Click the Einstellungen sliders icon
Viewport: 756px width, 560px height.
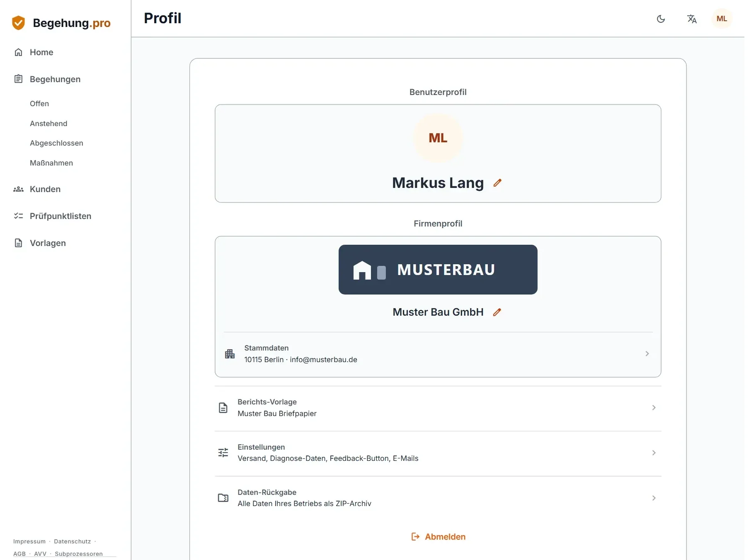[x=223, y=453]
